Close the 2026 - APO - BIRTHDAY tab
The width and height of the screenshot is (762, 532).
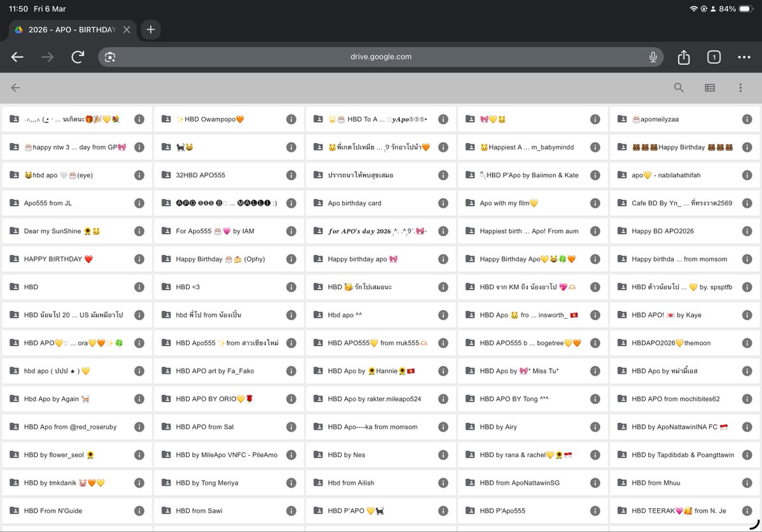pyautogui.click(x=127, y=30)
